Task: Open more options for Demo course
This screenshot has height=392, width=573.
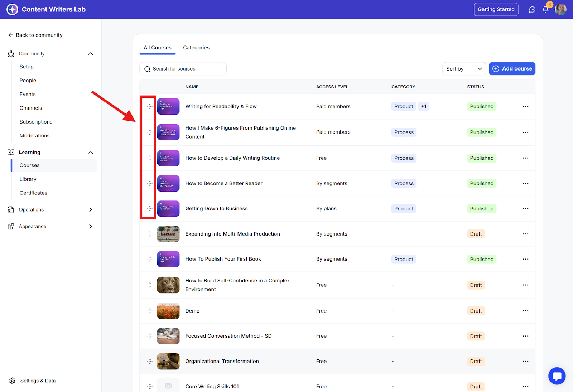Action: point(525,311)
